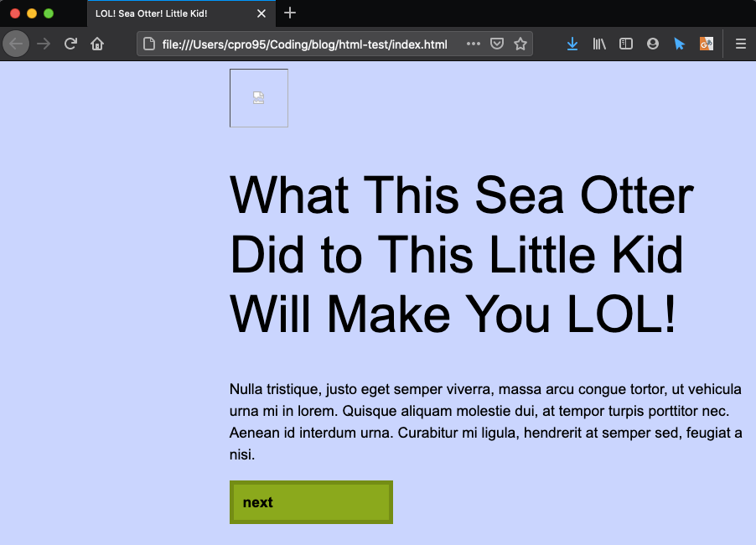Open a new tab with plus button
This screenshot has height=545, width=756.
(x=290, y=13)
